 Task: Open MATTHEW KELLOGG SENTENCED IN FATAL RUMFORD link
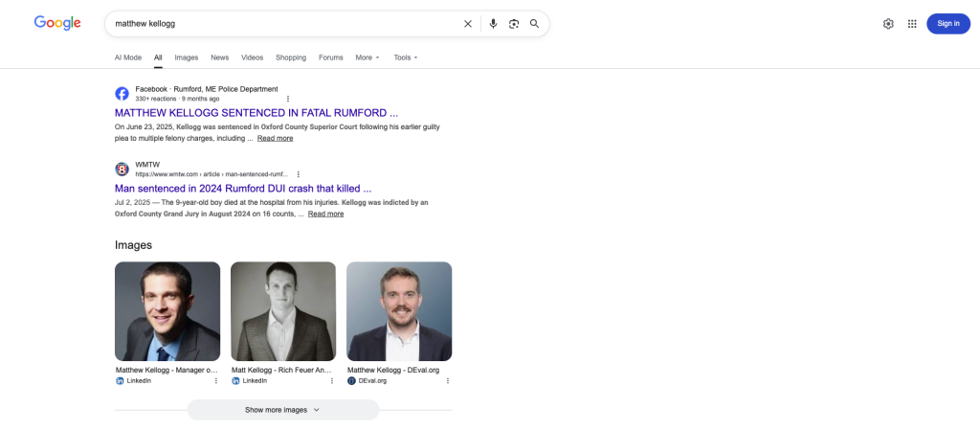(x=256, y=113)
